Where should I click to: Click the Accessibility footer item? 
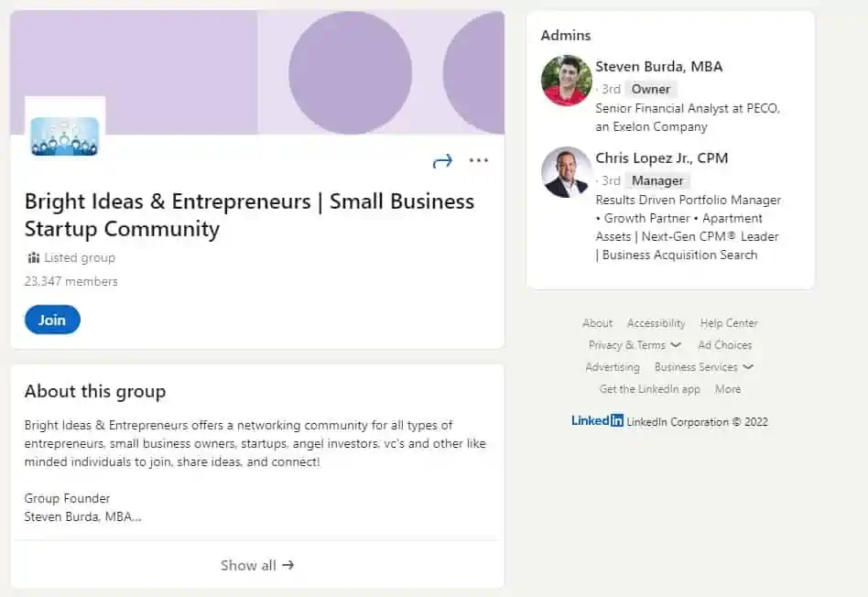click(656, 323)
